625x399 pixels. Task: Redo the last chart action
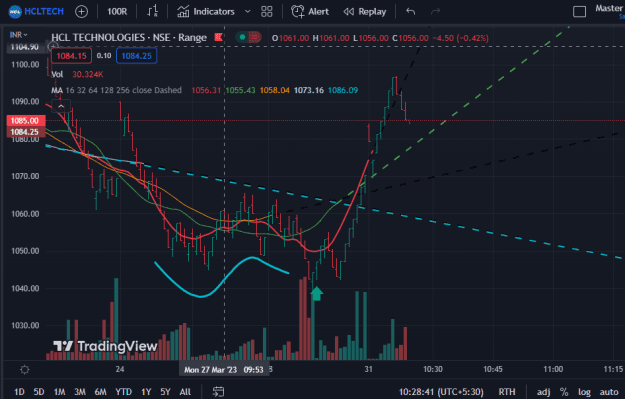pos(435,12)
